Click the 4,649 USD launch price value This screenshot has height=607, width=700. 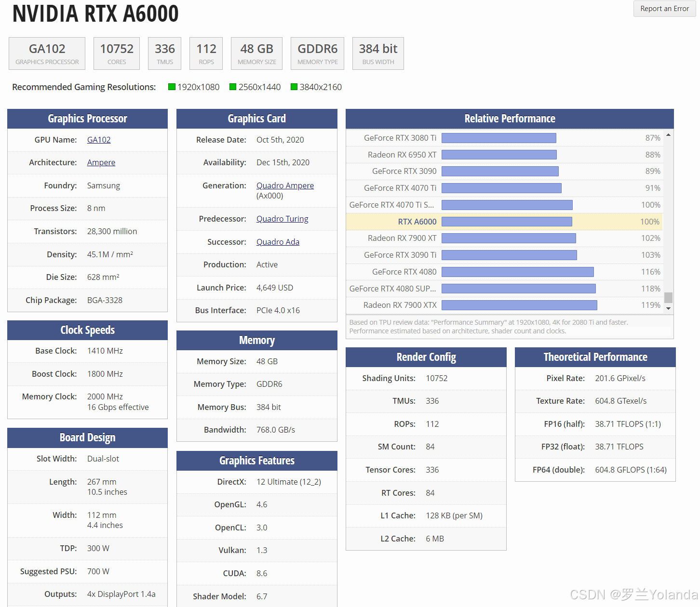pyautogui.click(x=275, y=288)
